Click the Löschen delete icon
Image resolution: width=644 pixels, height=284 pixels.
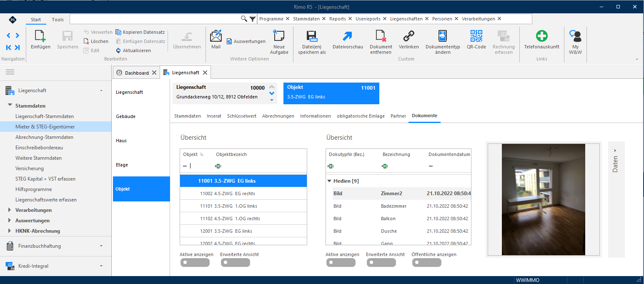[x=86, y=41]
